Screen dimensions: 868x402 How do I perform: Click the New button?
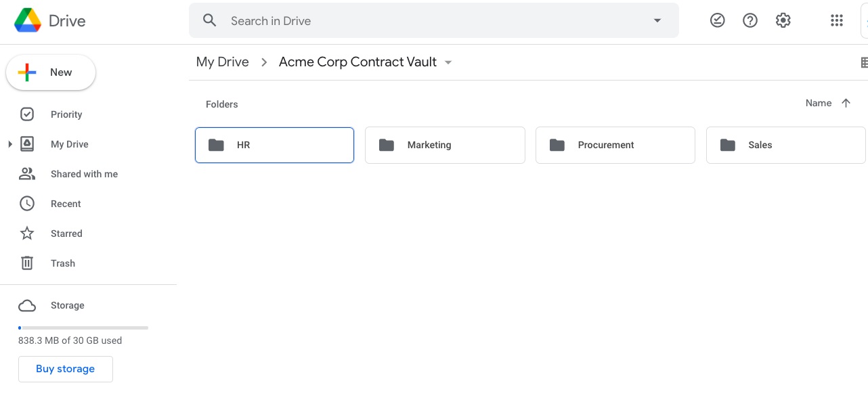click(x=51, y=72)
